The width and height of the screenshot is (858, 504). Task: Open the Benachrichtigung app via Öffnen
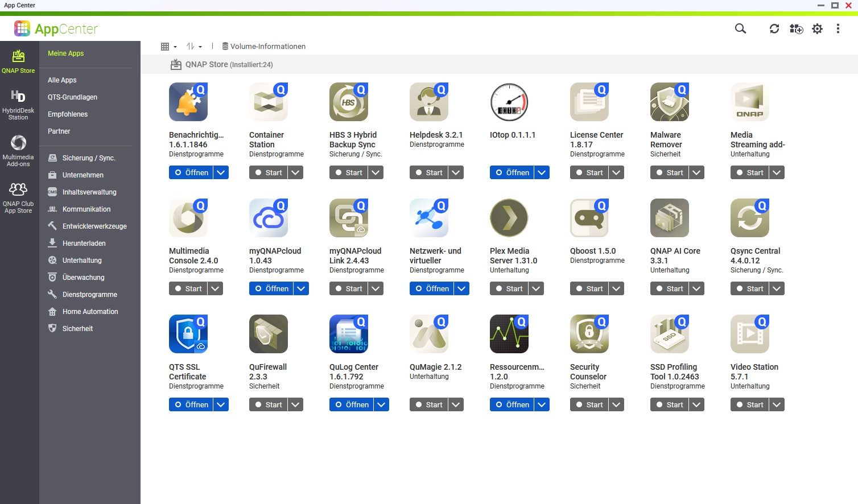191,172
